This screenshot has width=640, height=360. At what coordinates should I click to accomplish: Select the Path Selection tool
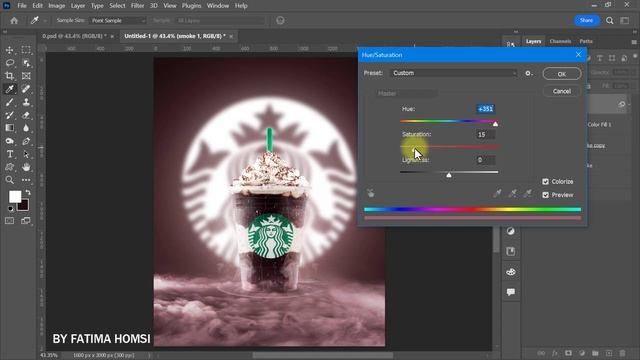tap(26, 154)
